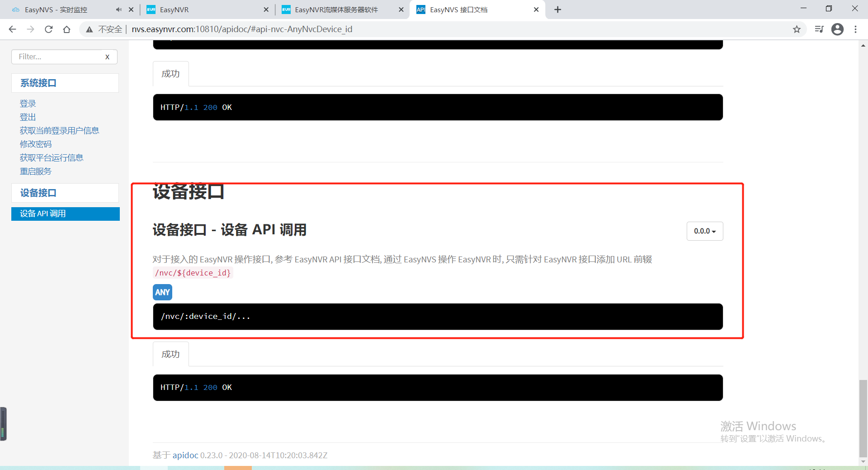Click the /nvc/${device_id} inline code
Viewport: 868px width, 470px height.
tap(193, 273)
